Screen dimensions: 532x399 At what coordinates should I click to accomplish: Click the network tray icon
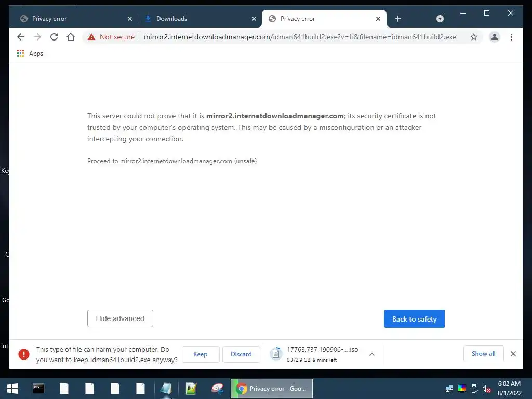pyautogui.click(x=449, y=389)
